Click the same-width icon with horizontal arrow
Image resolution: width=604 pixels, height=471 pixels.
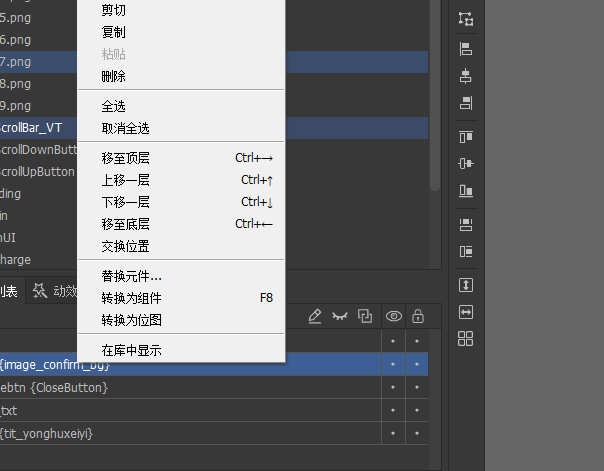point(466,312)
